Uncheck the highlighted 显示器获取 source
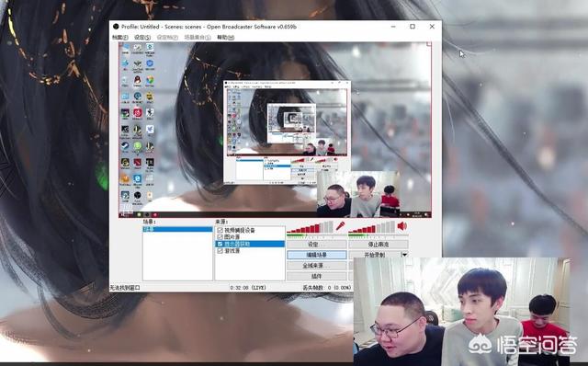This screenshot has width=588, height=366. tap(220, 244)
